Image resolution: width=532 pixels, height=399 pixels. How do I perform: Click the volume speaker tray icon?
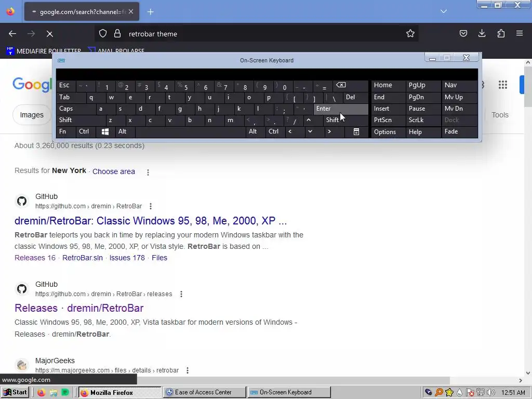coord(490,393)
